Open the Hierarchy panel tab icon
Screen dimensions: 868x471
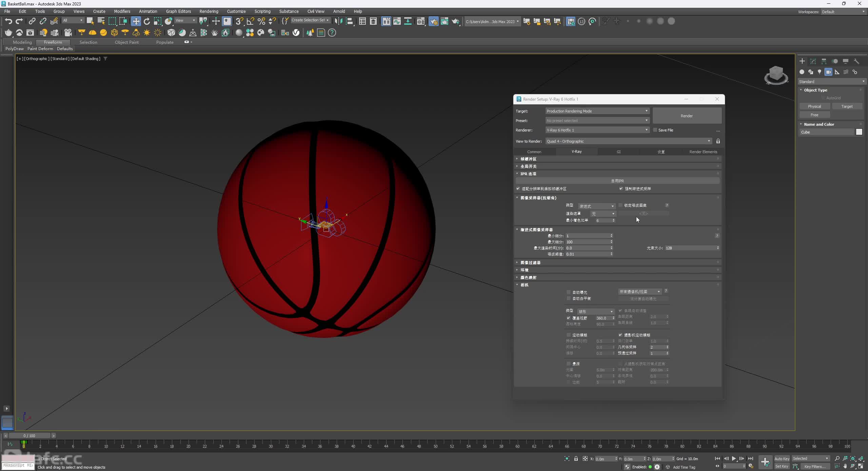[824, 61]
